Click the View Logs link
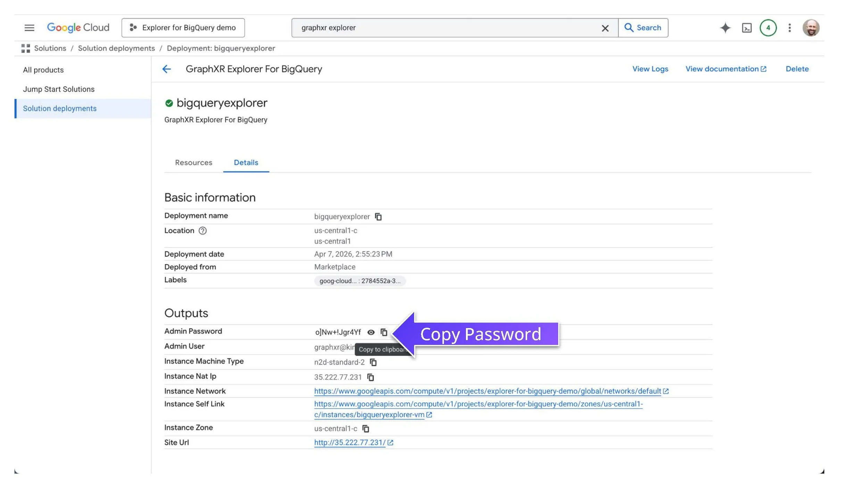 pyautogui.click(x=650, y=69)
